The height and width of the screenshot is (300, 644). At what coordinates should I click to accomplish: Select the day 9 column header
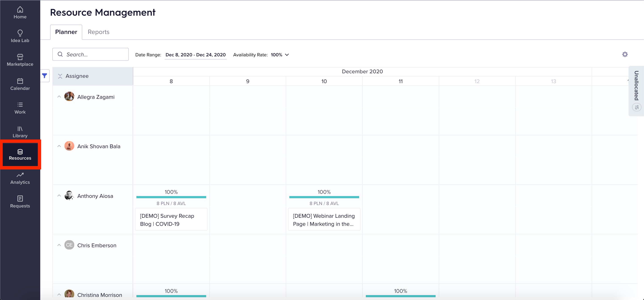(248, 81)
